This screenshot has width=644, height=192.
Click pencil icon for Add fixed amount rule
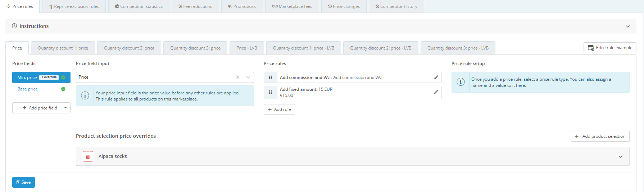point(436,92)
